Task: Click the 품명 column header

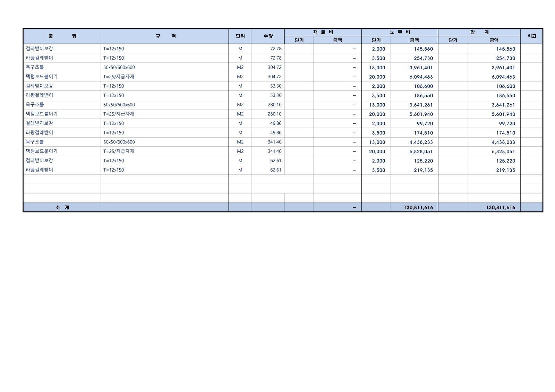Action: pyautogui.click(x=62, y=36)
